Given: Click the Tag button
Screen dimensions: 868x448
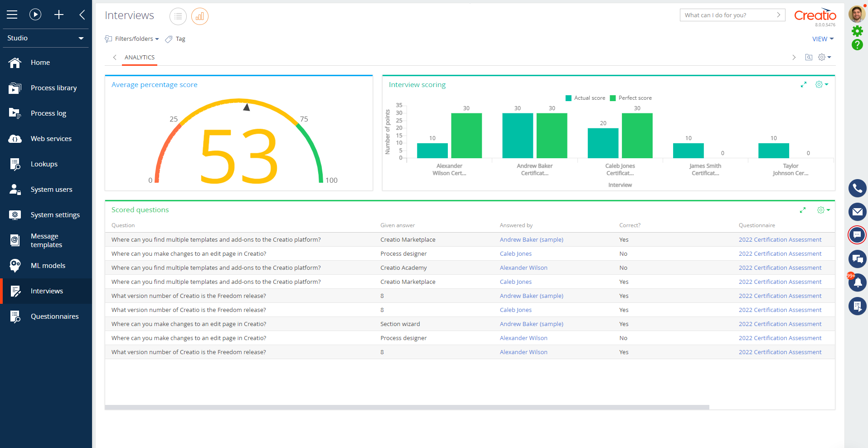Looking at the screenshot, I should 175,39.
